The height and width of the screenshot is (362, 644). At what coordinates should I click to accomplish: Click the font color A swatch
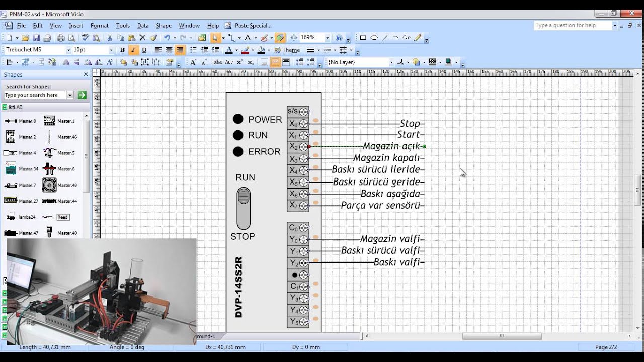click(x=228, y=50)
